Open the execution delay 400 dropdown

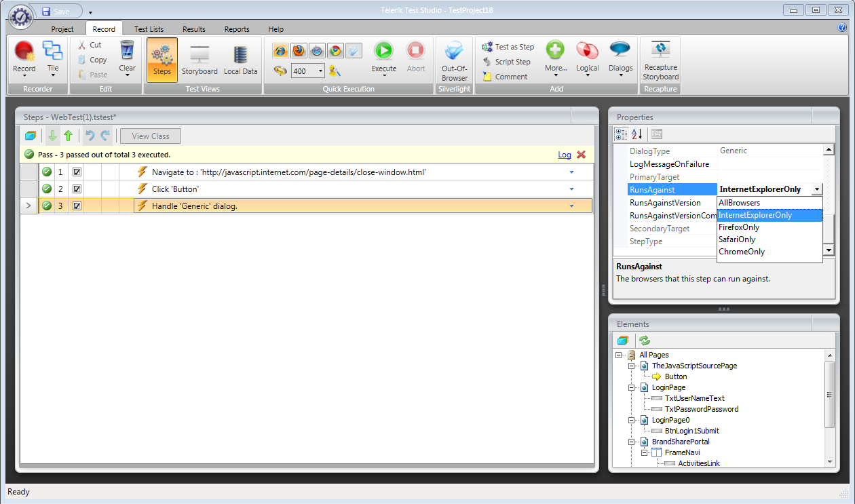320,71
